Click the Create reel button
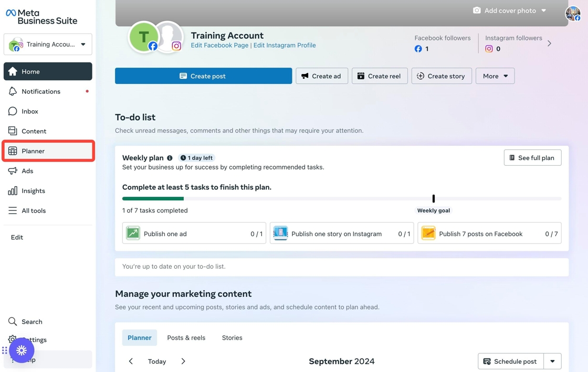588x372 pixels. click(380, 76)
